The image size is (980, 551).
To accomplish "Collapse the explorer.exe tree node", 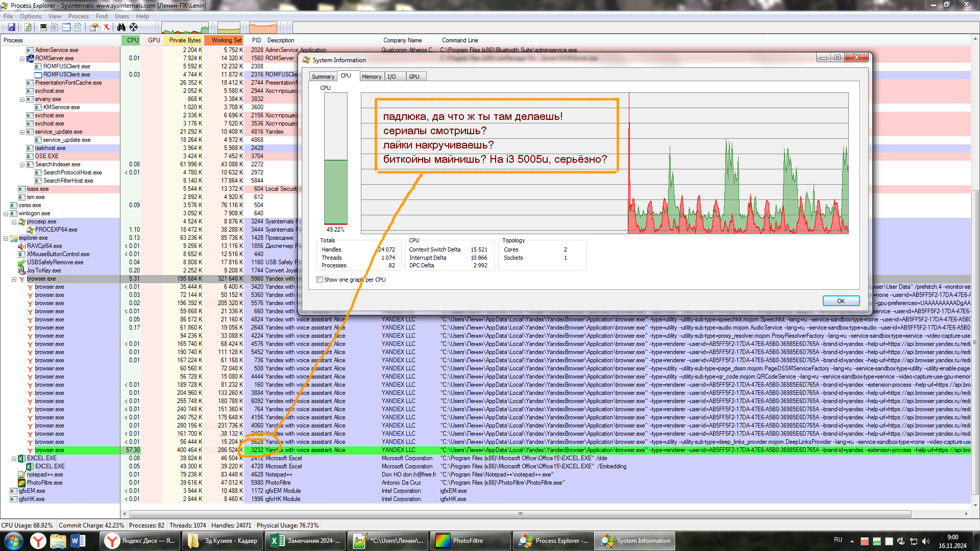I will point(6,238).
